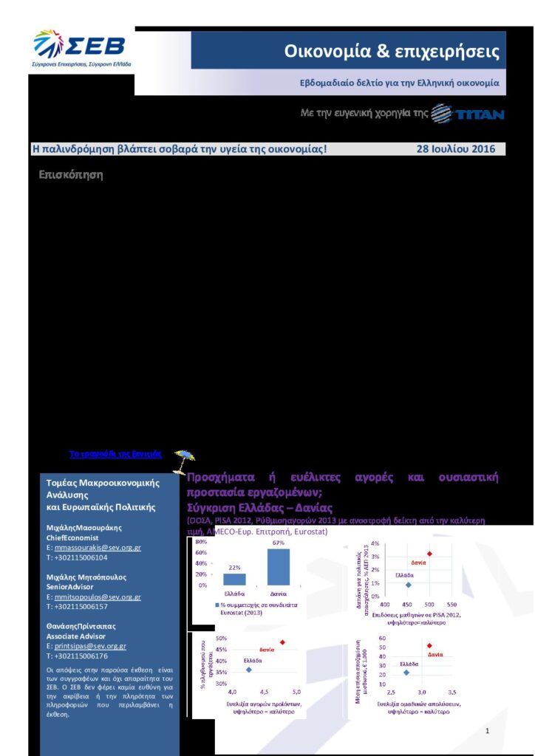Click the Ελλάδα 22% bar in the bar chart
This screenshot has width=535, height=756.
[x=234, y=579]
